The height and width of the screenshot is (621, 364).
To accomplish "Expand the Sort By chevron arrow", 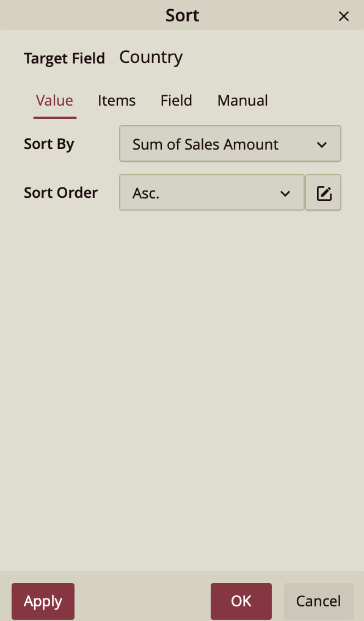I will tap(322, 145).
